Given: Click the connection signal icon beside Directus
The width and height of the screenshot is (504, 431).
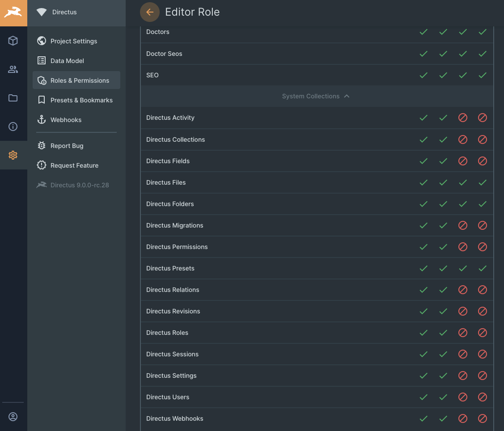Looking at the screenshot, I should [42, 12].
